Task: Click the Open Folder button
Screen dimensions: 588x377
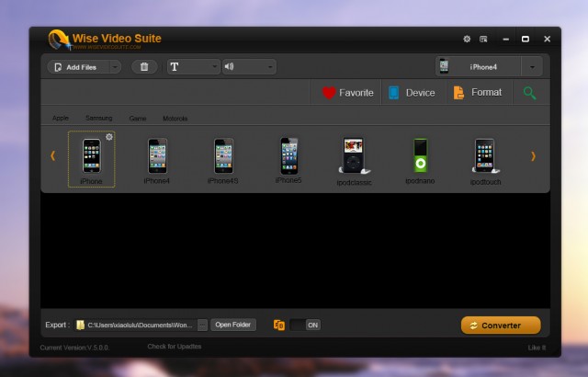Action: tap(232, 325)
